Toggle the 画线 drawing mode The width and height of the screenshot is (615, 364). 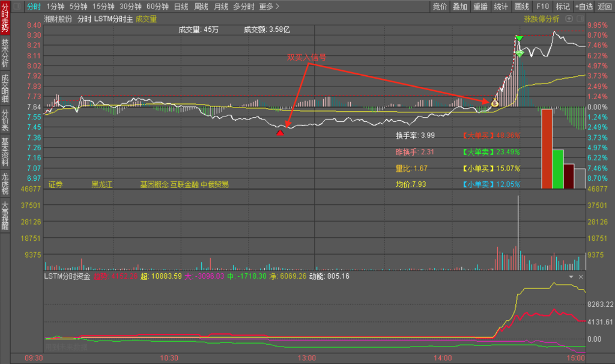coord(521,7)
